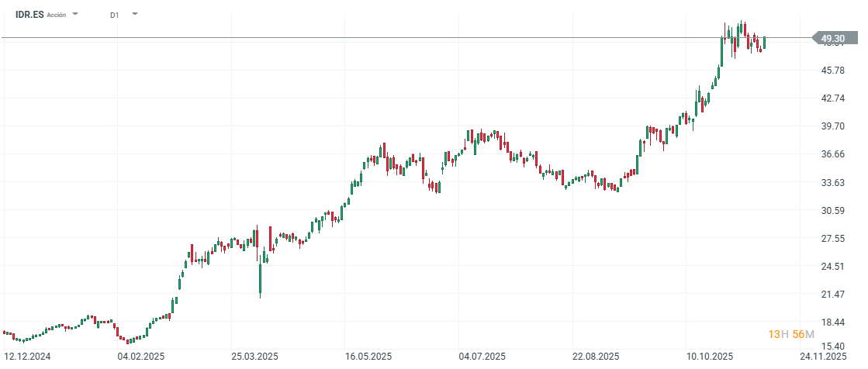Viewport: 868px width, 369px height.
Task: Click the latest green candle
Action: click(764, 43)
